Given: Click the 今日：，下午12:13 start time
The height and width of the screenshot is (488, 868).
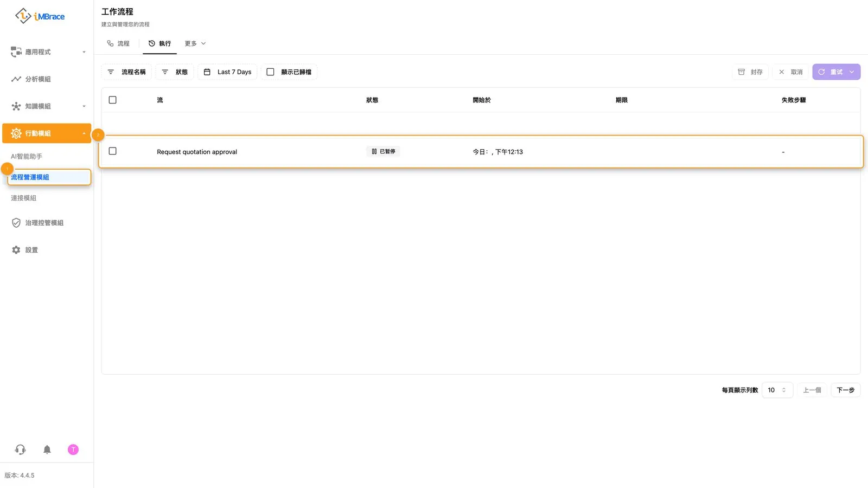Looking at the screenshot, I should point(498,152).
